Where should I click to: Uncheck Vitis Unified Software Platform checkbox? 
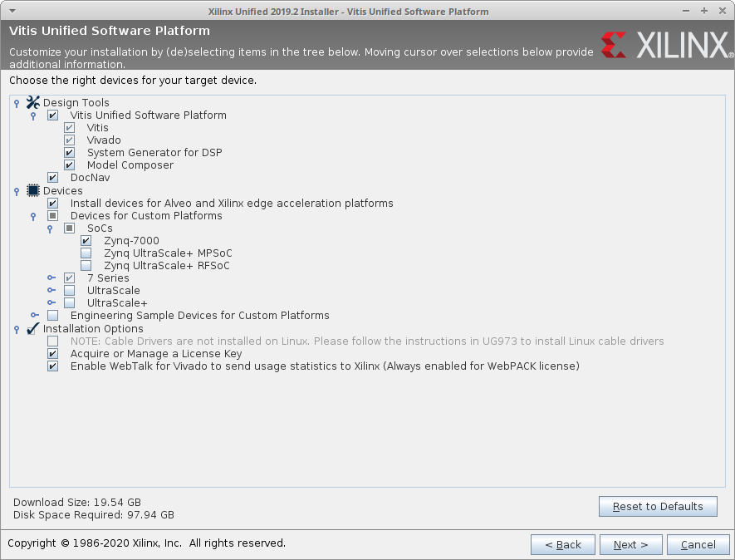point(52,115)
